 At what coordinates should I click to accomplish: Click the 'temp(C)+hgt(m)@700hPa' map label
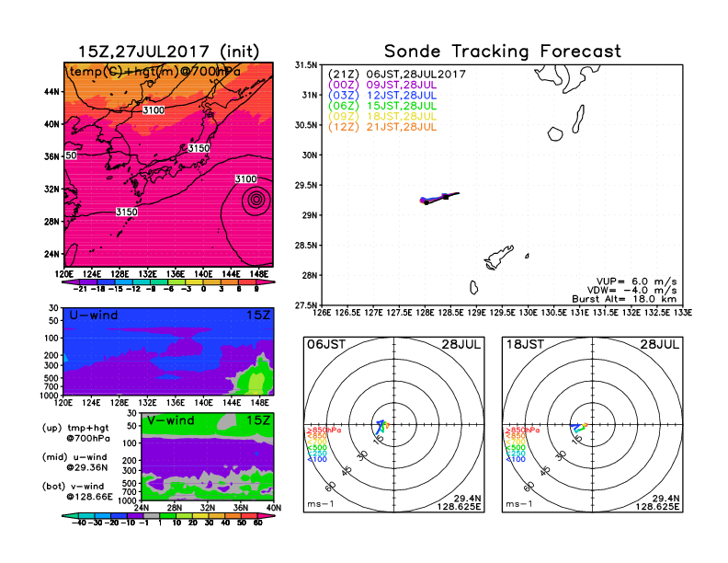click(x=155, y=72)
